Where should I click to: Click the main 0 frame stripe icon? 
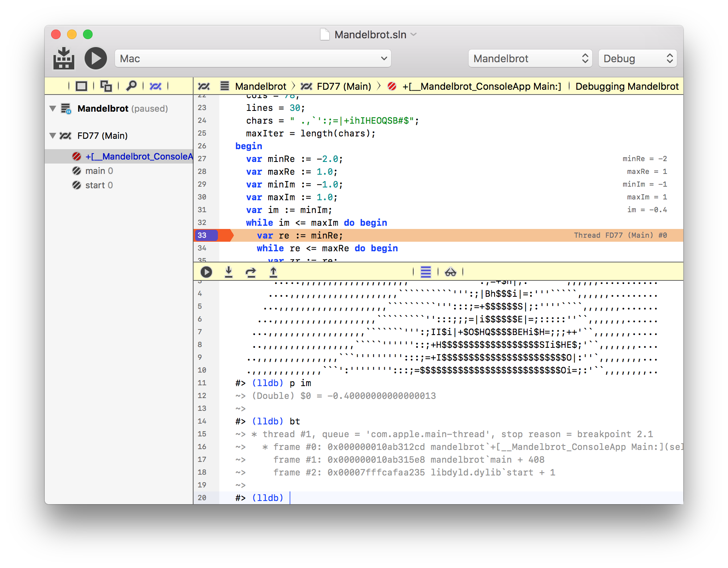(x=77, y=171)
